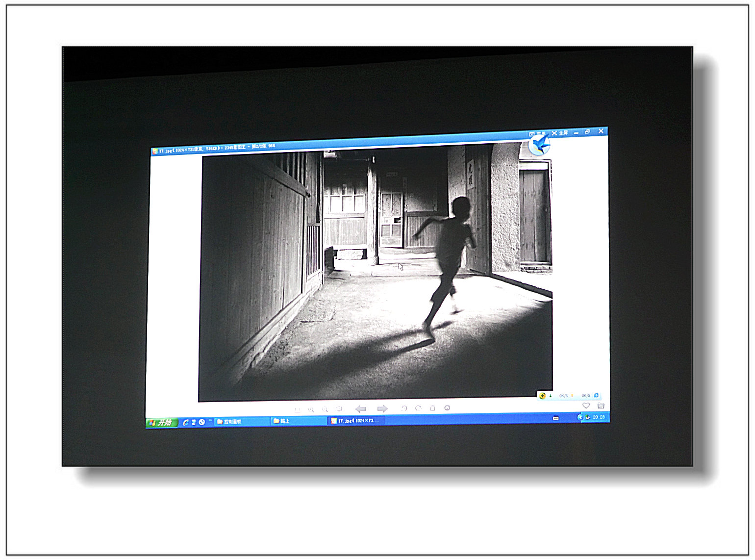Click the zoom out magnifier icon
The height and width of the screenshot is (560, 755).
325,409
